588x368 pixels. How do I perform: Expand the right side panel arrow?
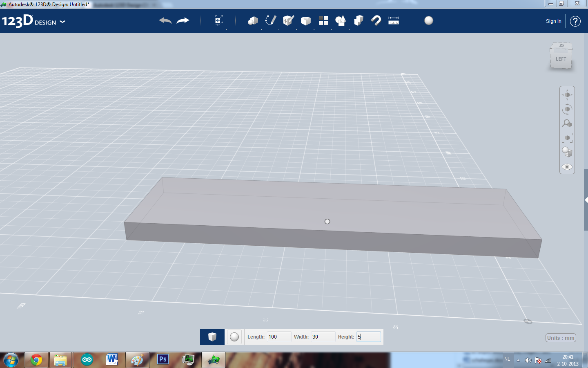click(x=586, y=200)
